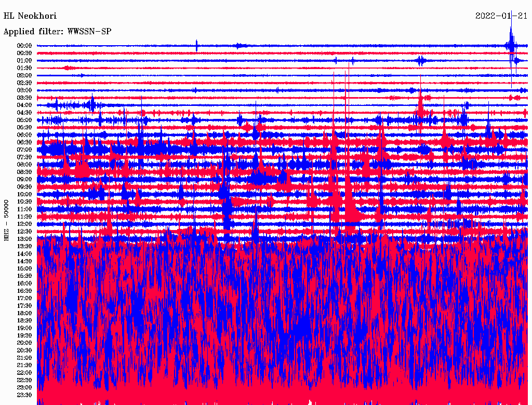Select the 09:30 time row label
532x405 pixels.
point(24,187)
